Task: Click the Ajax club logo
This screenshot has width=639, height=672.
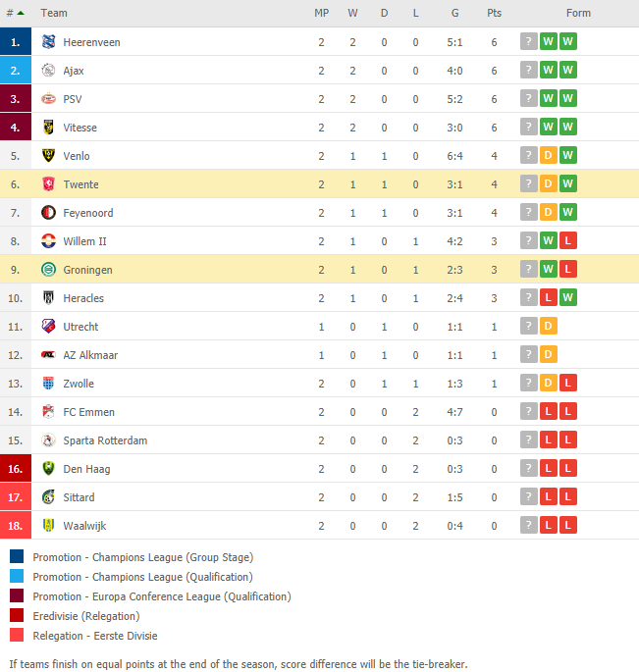Action: point(48,70)
